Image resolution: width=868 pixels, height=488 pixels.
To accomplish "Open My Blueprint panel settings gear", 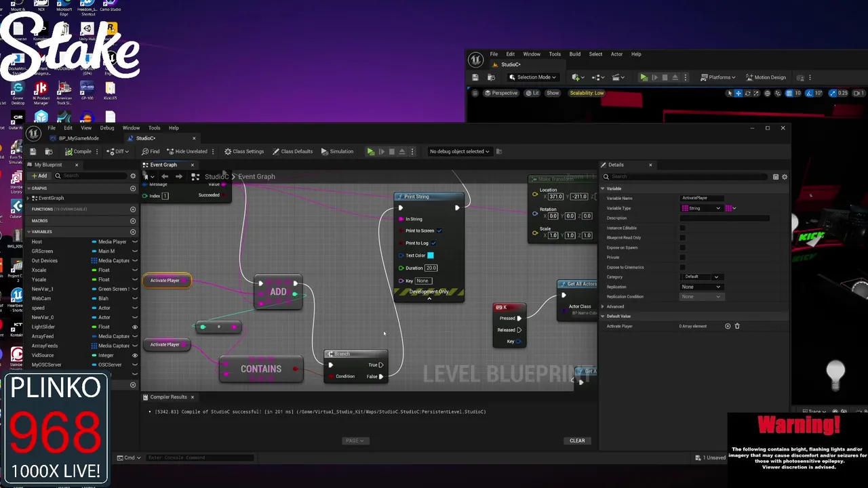I will point(133,176).
